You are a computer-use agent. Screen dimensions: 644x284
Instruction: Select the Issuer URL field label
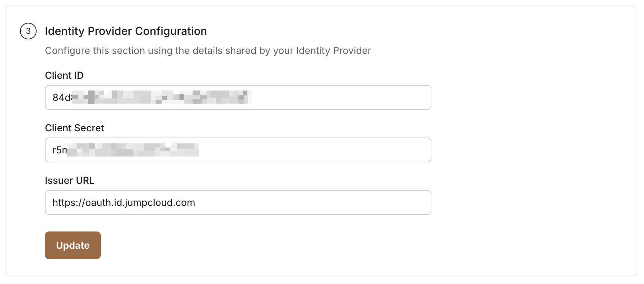tap(69, 180)
